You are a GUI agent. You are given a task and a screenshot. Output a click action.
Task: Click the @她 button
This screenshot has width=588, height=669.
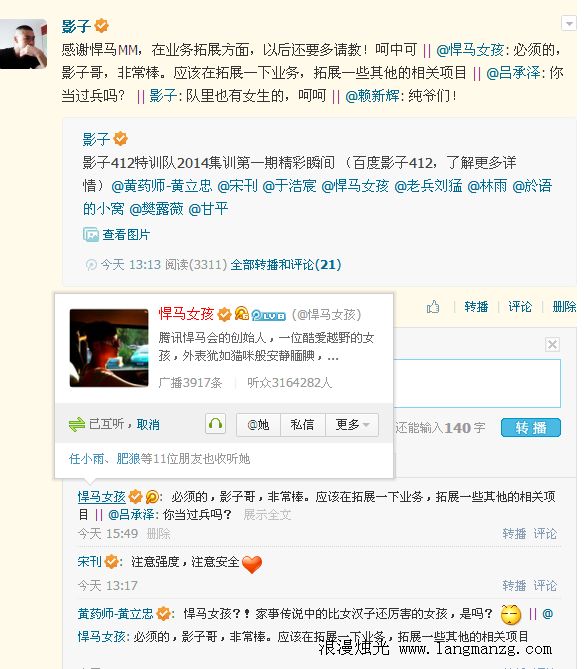click(259, 425)
